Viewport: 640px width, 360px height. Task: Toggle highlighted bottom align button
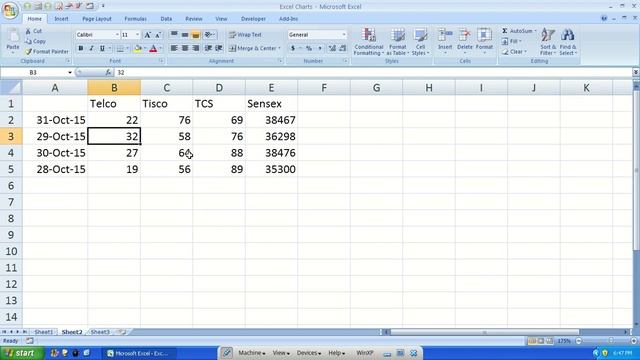pyautogui.click(x=196, y=35)
